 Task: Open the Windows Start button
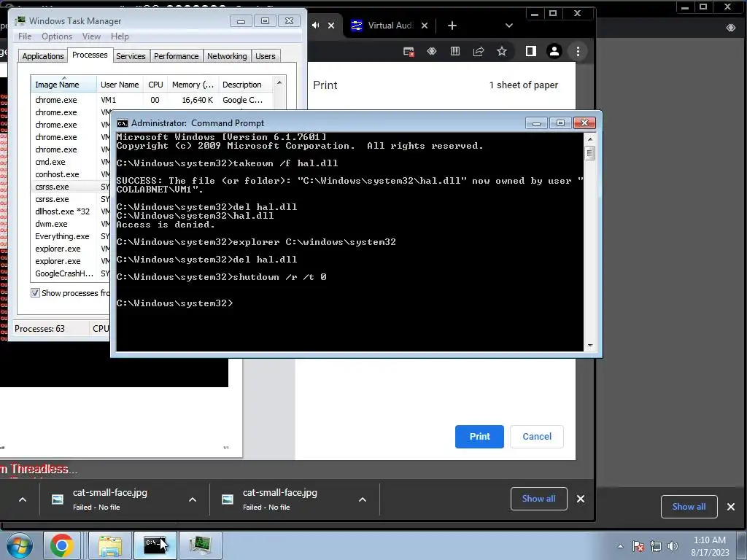(20, 545)
